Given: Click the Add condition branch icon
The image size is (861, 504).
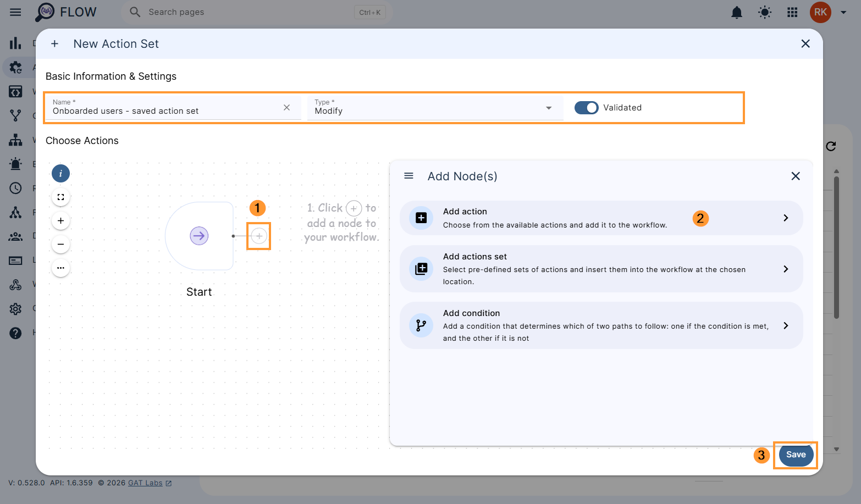Looking at the screenshot, I should [x=421, y=325].
